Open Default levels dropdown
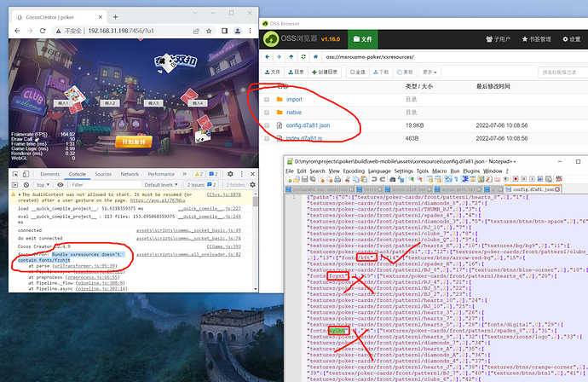 161,185
